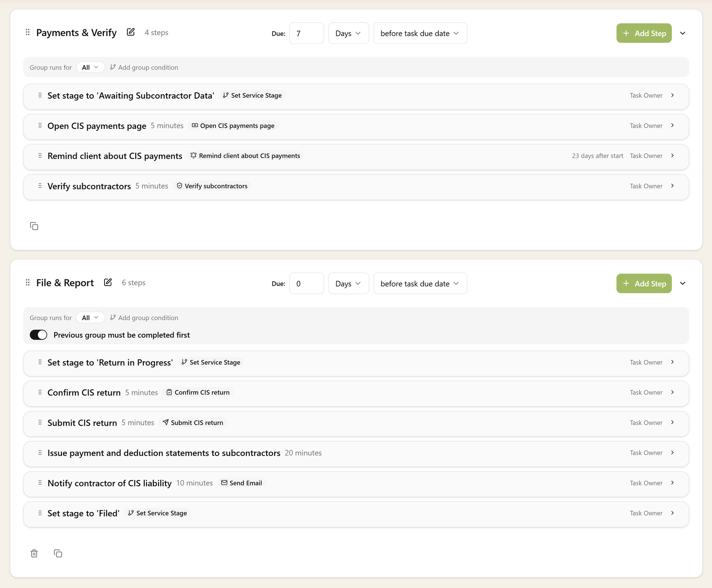Click '10 minutes' on Notify contractor row
Viewport: 712px width, 588px height.
pyautogui.click(x=194, y=483)
